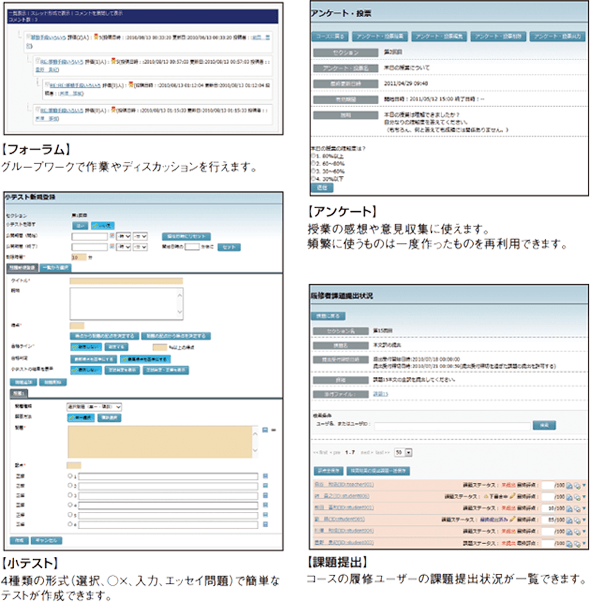The height and width of the screenshot is (602, 590).
Task: Mark answer choice 2 as correct
Action: point(70,486)
